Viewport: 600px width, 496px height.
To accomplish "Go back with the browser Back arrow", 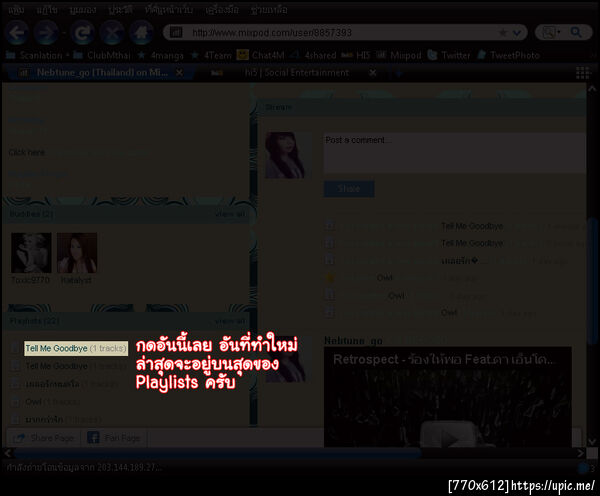I will [17, 33].
